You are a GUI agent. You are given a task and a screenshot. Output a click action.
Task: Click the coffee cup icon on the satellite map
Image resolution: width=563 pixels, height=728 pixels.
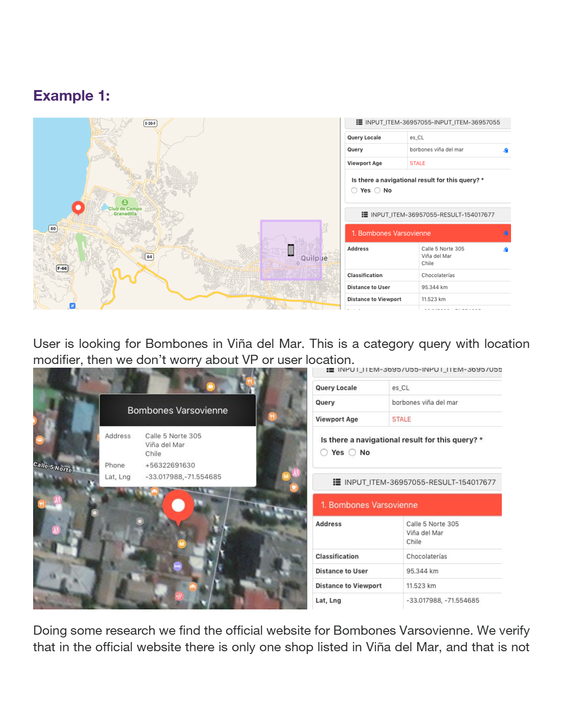pyautogui.click(x=294, y=487)
